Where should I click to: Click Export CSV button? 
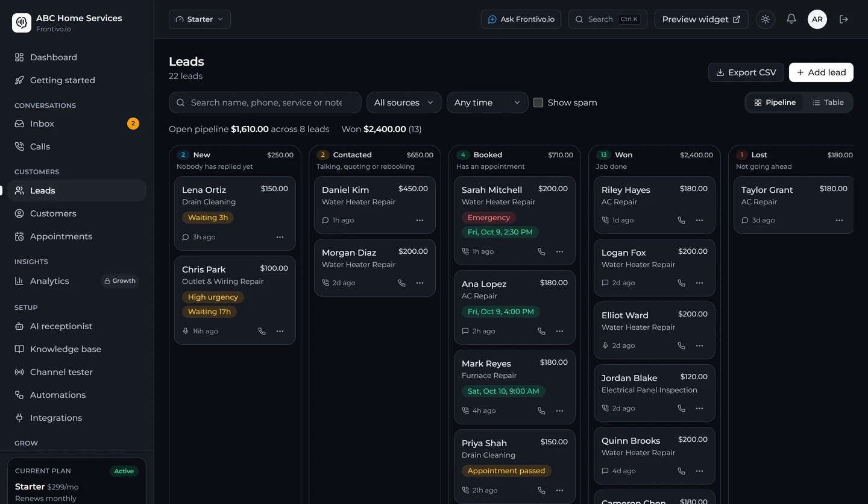coord(746,72)
